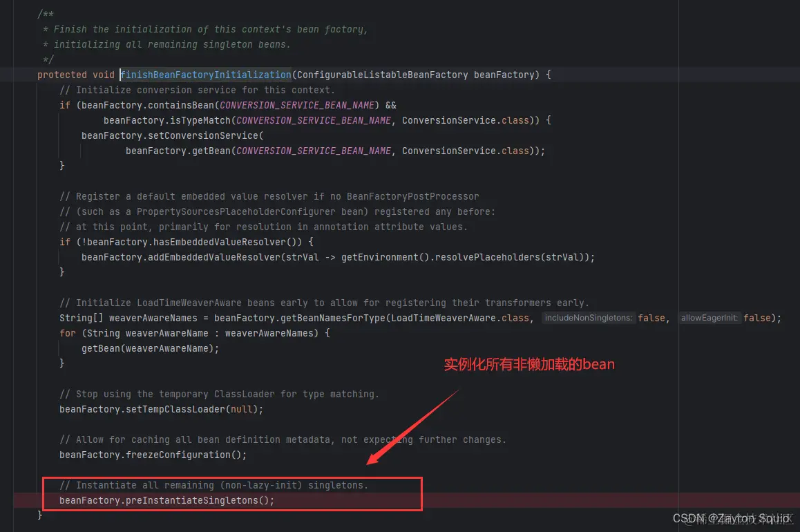The width and height of the screenshot is (800, 532).
Task: Click the 'allowEagerInit:' inlay hint
Action: 709,319
